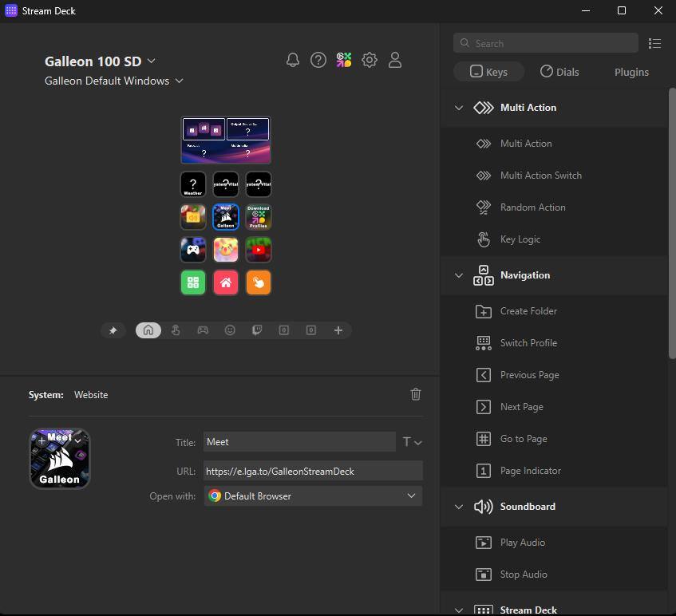Select the Twitch page icon

click(257, 330)
